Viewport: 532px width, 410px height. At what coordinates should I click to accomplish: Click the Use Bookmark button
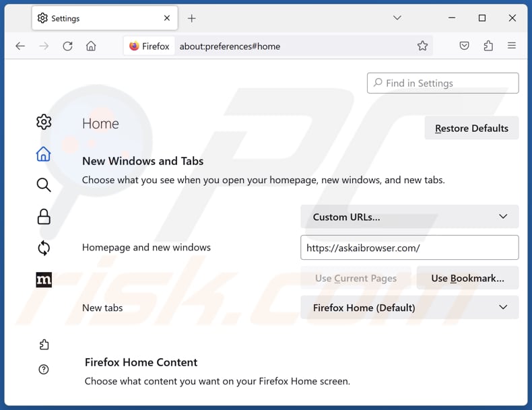[467, 278]
